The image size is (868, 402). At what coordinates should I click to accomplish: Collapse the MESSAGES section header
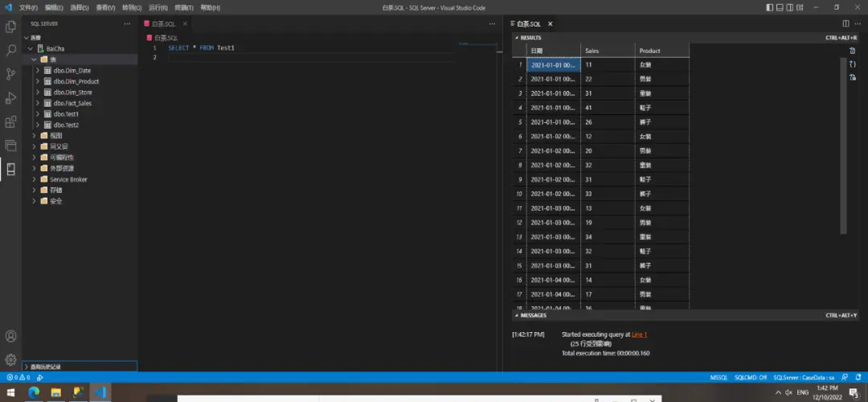[x=686, y=315]
